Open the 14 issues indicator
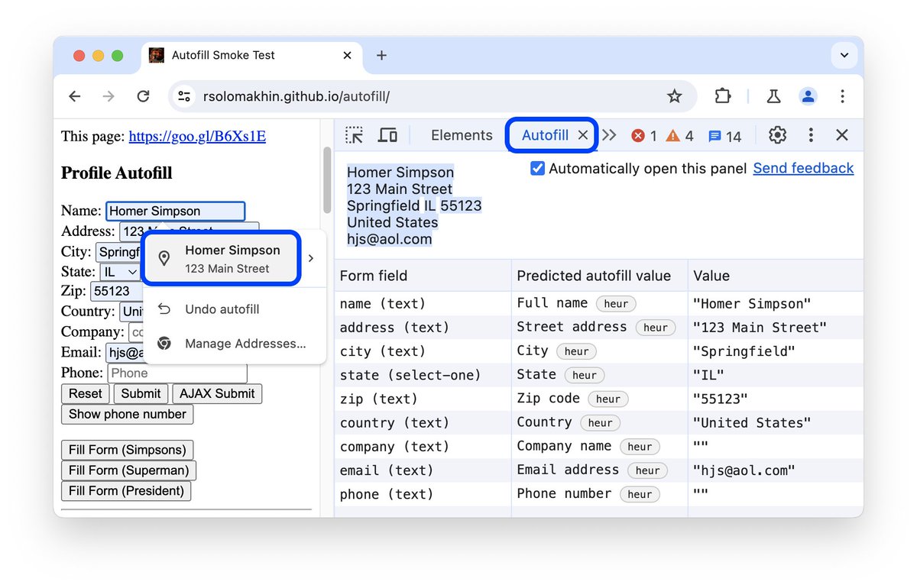Screen dimensions: 917x588 click(x=725, y=136)
